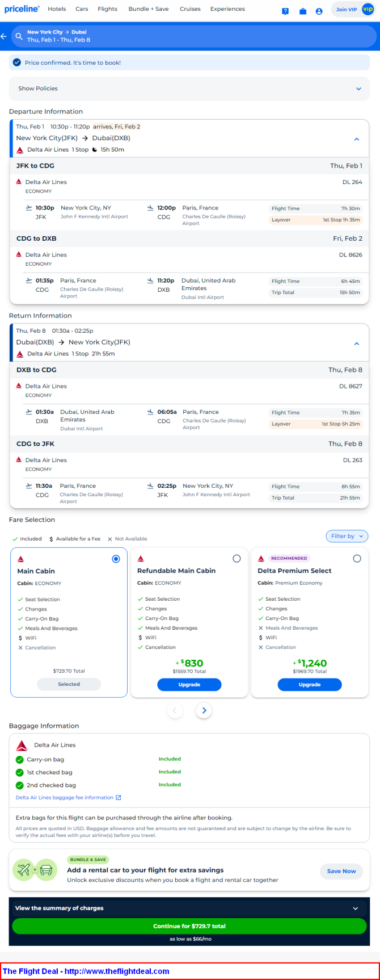Show next fare options with right arrow
This screenshot has height=980, width=380.
click(x=204, y=710)
